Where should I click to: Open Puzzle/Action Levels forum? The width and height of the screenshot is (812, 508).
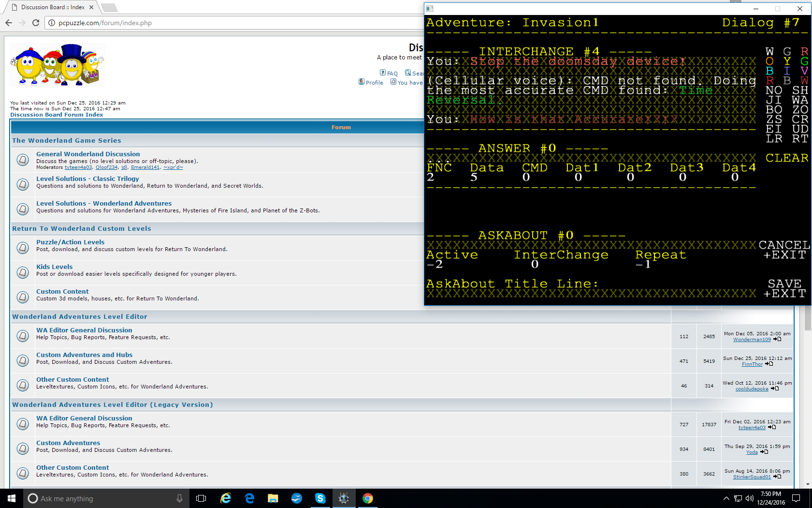(70, 242)
